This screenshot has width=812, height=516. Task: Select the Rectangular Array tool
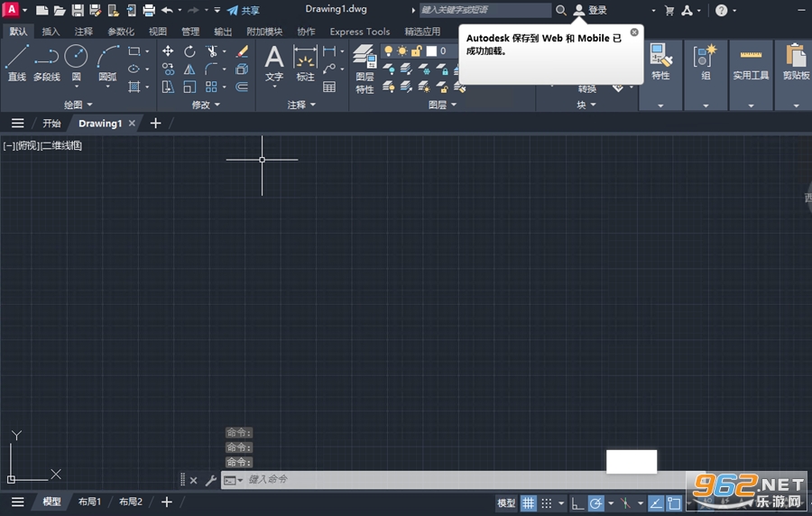coord(211,87)
